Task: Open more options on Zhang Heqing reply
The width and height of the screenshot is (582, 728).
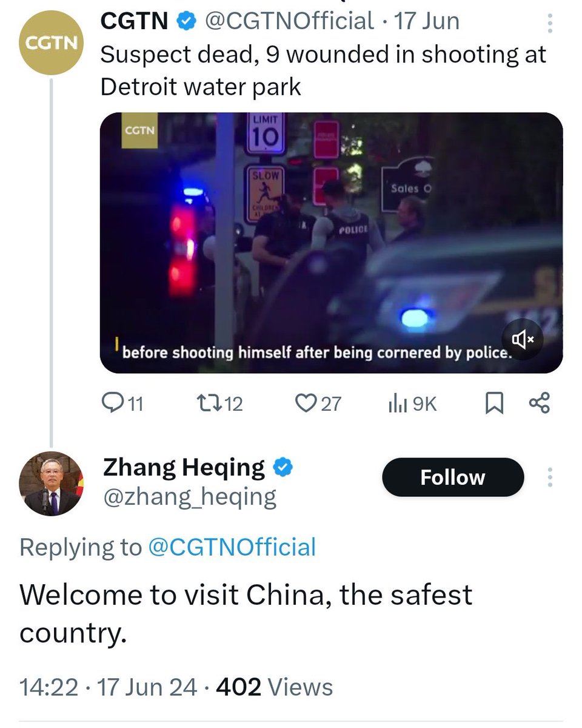Action: coord(550,477)
